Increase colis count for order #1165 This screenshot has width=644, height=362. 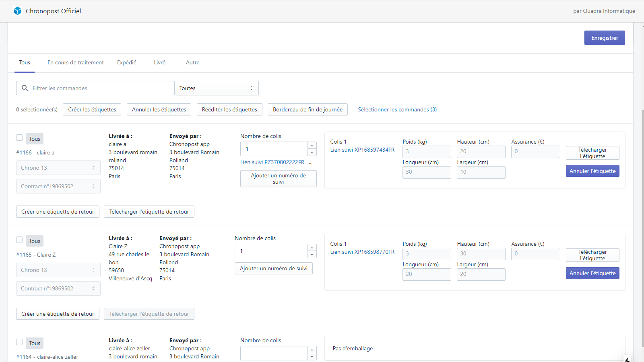(312, 248)
